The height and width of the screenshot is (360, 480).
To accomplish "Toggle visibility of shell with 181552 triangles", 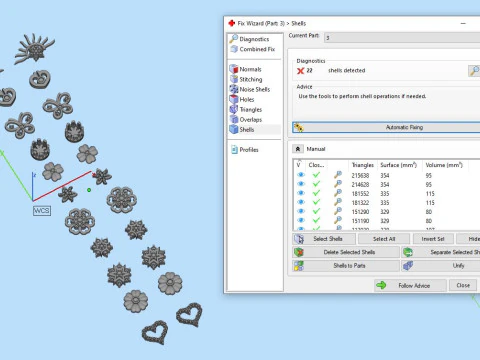I will pos(301,193).
